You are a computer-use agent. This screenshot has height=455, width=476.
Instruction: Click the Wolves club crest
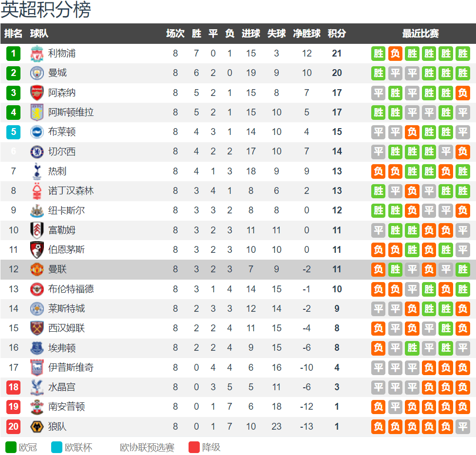(37, 426)
